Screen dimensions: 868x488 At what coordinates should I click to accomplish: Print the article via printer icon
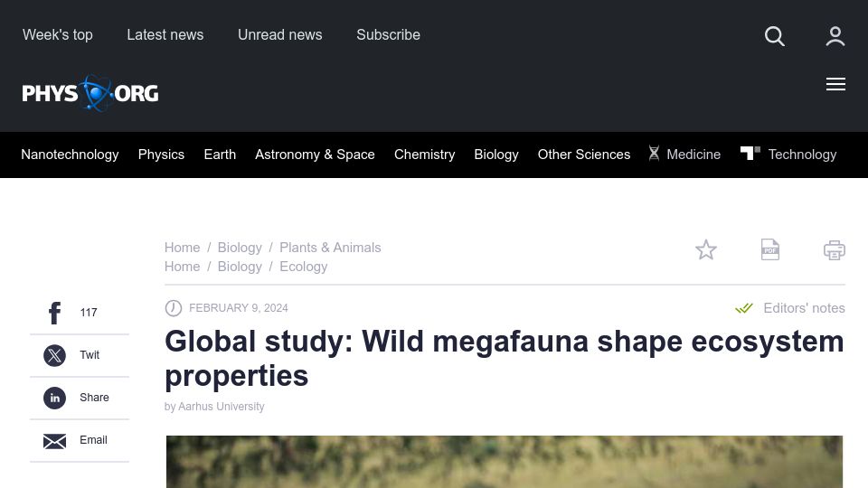tap(835, 250)
